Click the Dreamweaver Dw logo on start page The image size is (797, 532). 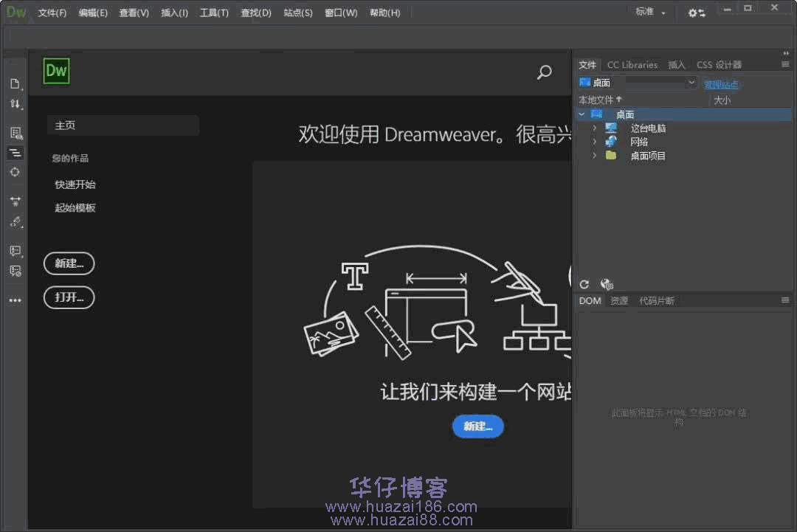click(x=56, y=71)
